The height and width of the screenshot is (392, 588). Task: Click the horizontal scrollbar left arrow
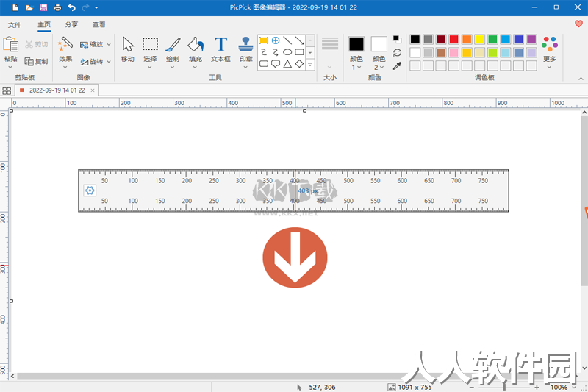[12, 376]
